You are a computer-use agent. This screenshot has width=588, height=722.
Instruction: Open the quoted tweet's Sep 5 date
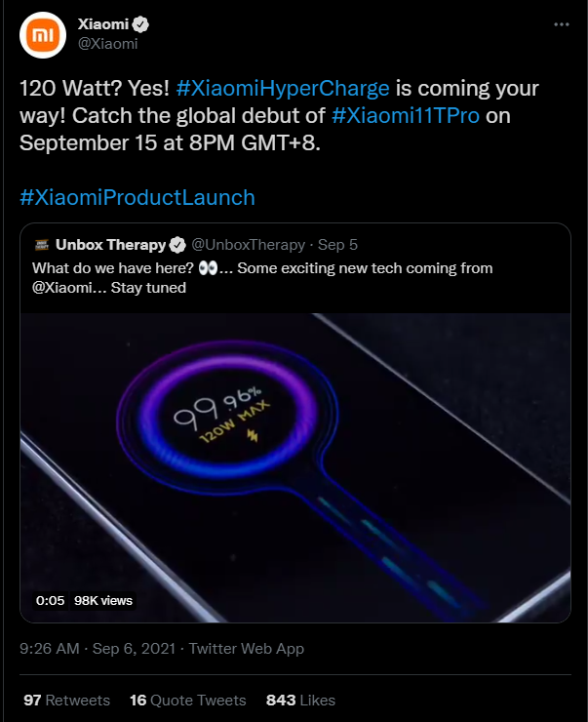click(337, 245)
